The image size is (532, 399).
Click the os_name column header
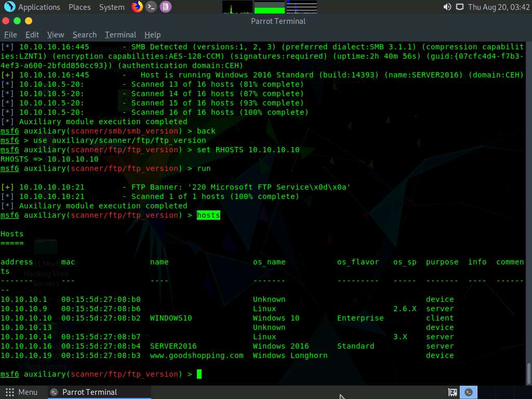click(x=269, y=262)
